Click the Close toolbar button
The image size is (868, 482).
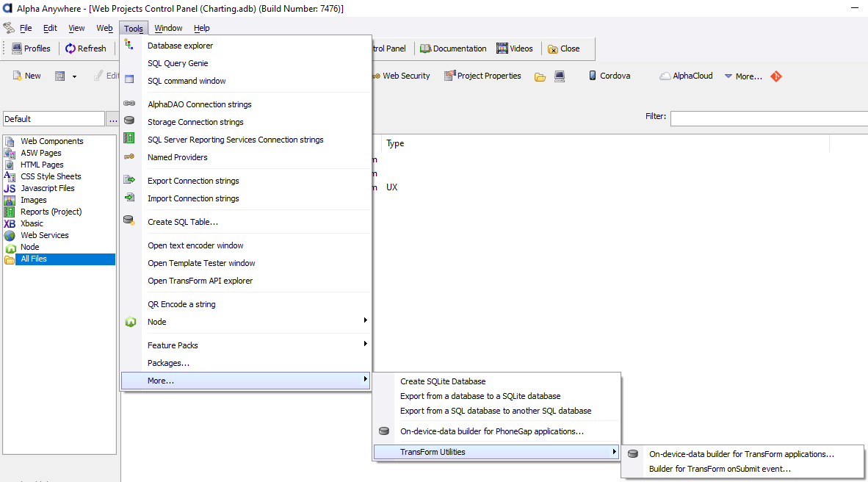tap(563, 48)
